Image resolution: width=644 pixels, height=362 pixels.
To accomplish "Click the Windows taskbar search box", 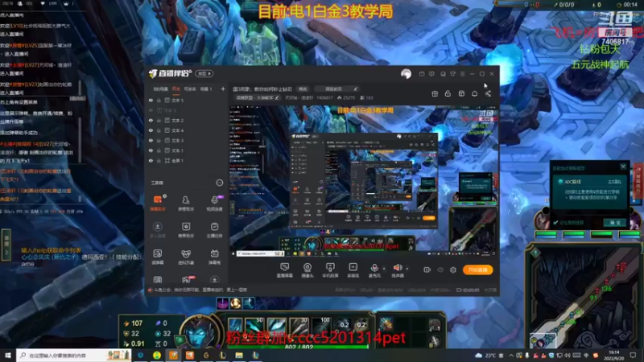I will point(74,355).
